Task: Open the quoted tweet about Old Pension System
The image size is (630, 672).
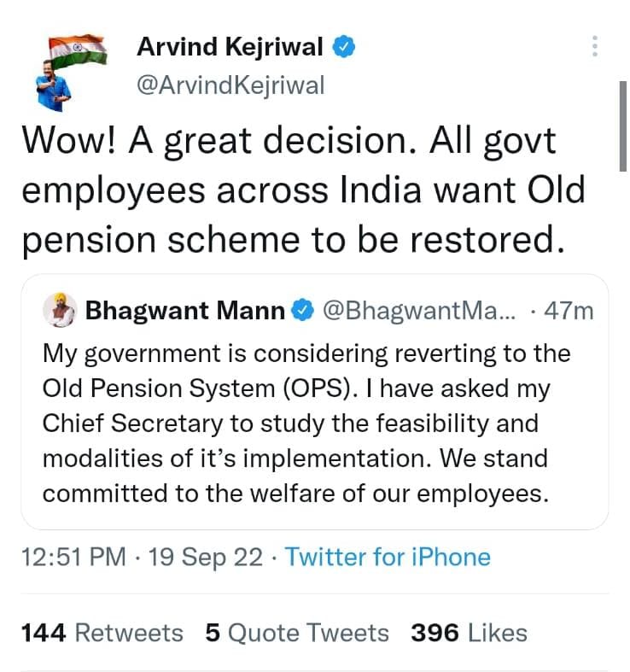Action: 315,401
